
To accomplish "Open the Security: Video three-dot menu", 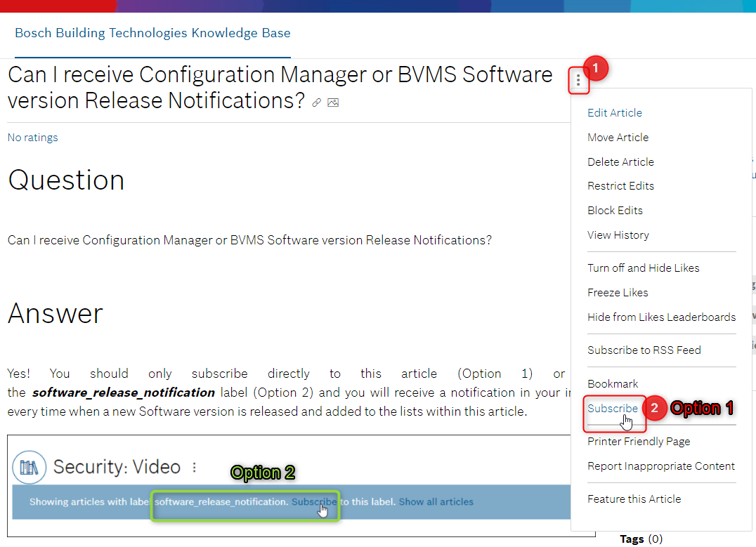I will tap(195, 467).
